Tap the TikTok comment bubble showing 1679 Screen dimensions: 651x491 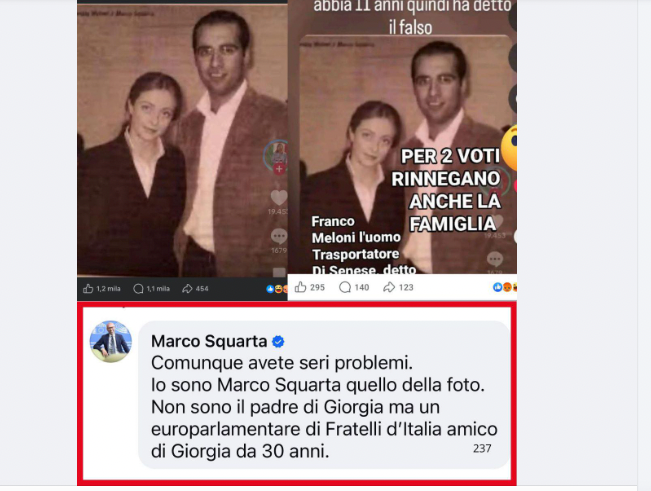coord(279,236)
